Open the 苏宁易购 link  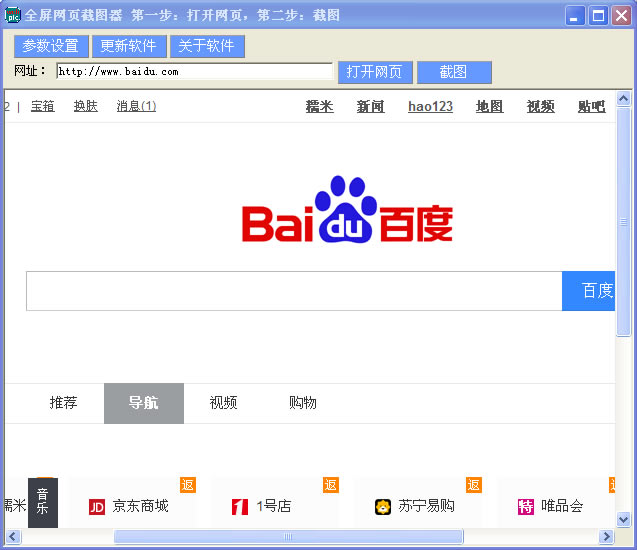(427, 506)
